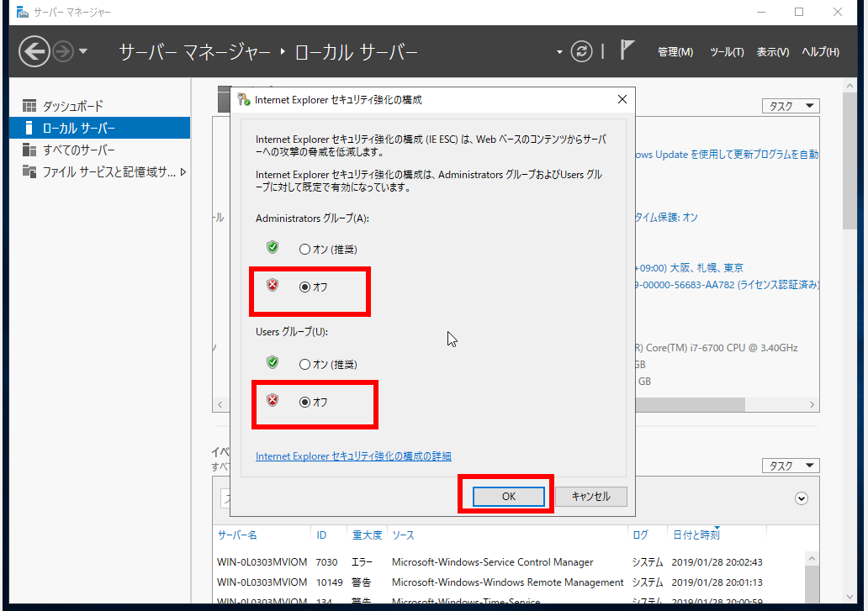Click the Server Manager title bar icon

pos(22,12)
